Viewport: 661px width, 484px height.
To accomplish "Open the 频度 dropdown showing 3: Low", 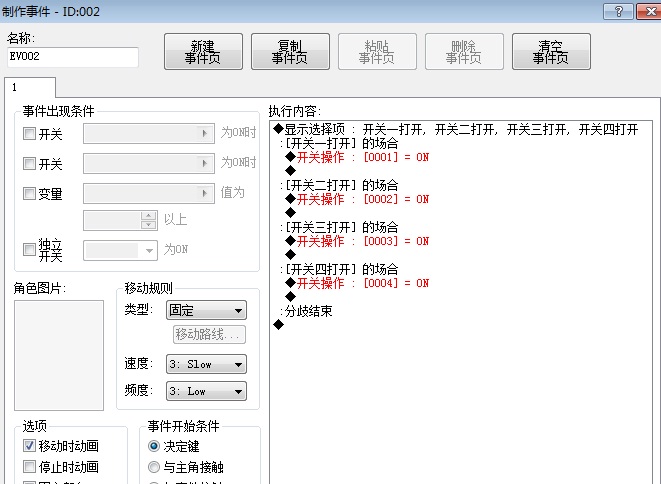I will (207, 391).
